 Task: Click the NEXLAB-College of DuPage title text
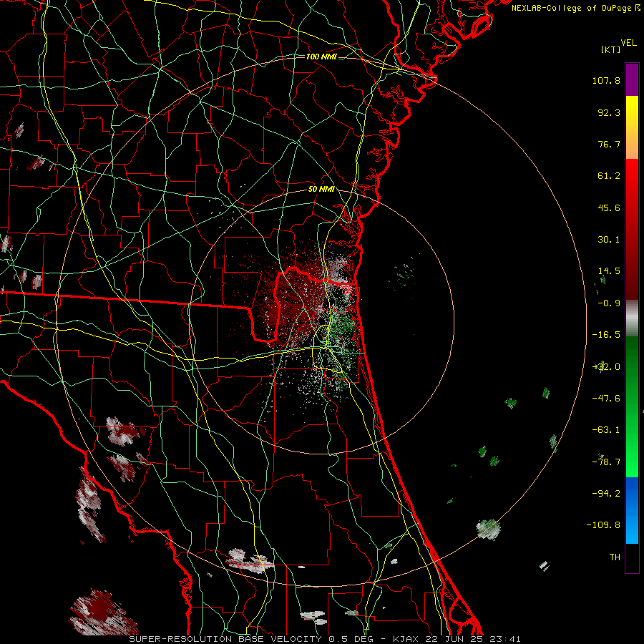[575, 8]
